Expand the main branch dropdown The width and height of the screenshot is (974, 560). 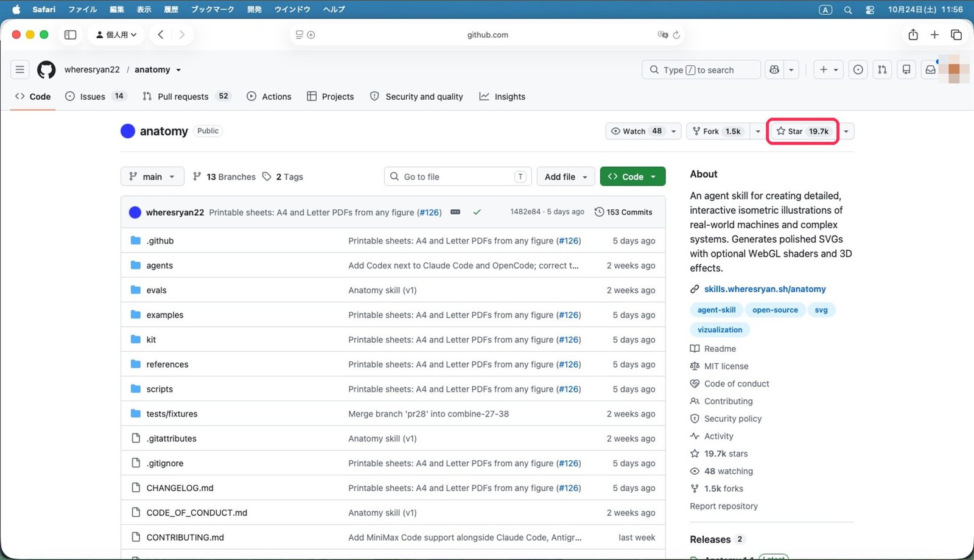pos(152,177)
